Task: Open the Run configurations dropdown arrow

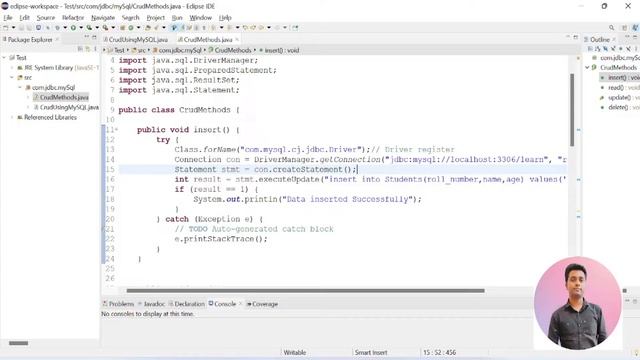Action: pyautogui.click(x=81, y=28)
